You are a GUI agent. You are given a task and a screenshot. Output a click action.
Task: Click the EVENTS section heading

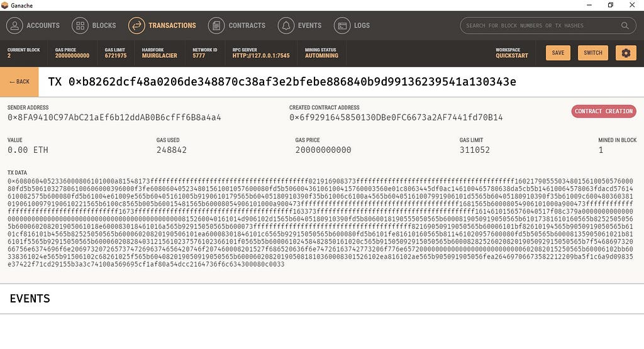pyautogui.click(x=30, y=299)
